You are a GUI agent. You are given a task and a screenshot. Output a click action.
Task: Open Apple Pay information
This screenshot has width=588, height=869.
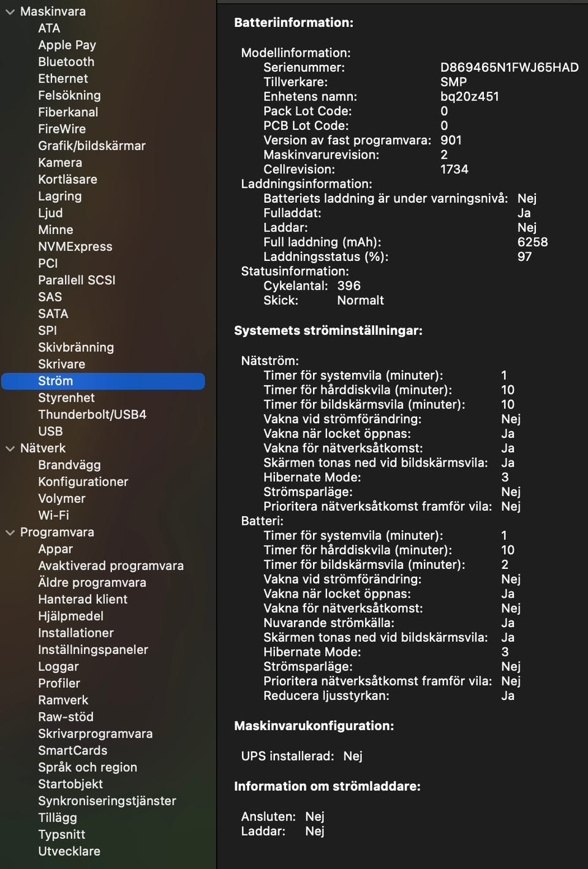point(67,45)
